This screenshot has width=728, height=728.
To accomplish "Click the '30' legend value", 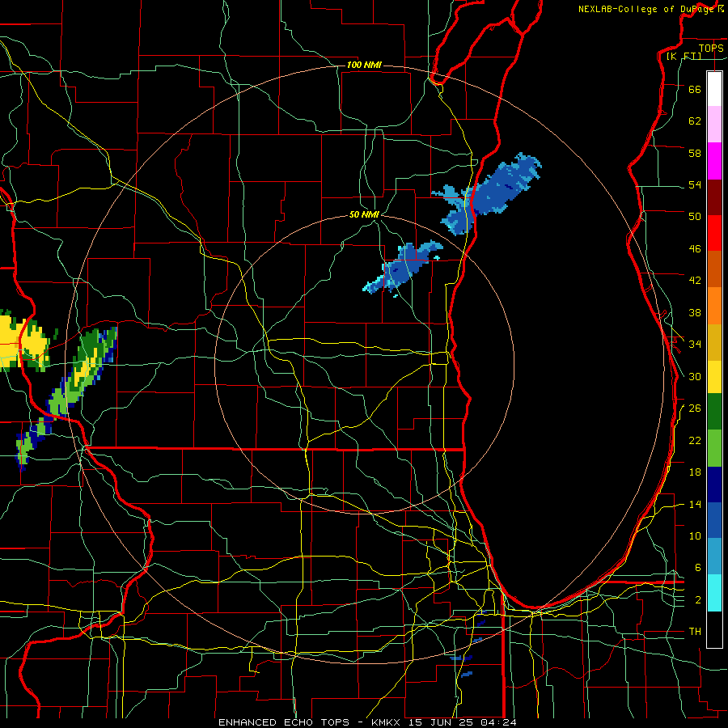I will pyautogui.click(x=695, y=376).
